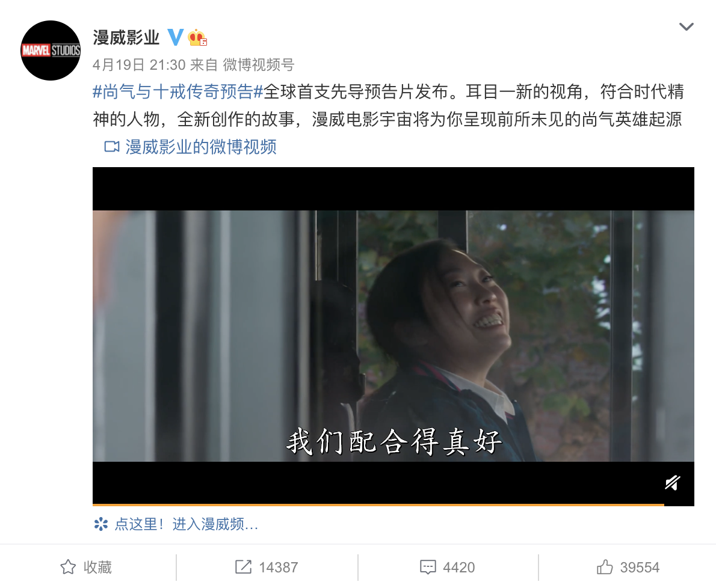Open 漫威影业的微博视频 link
The width and height of the screenshot is (716, 588).
coord(201,147)
